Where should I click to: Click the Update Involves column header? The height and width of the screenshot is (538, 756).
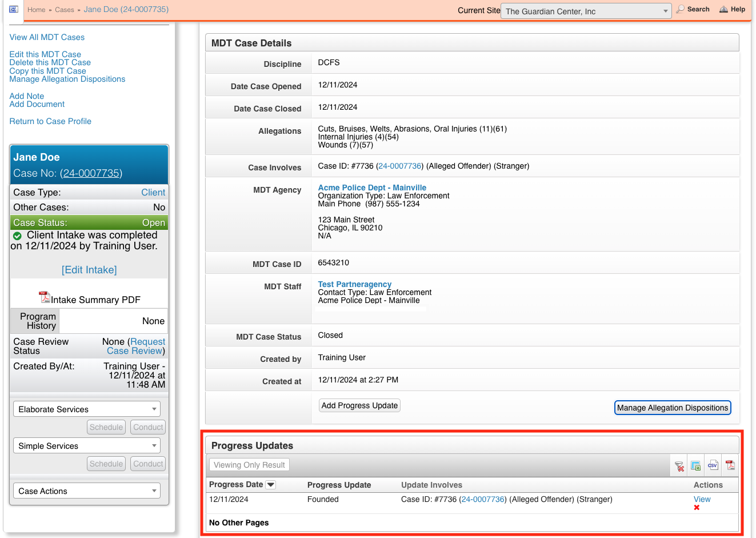point(431,485)
